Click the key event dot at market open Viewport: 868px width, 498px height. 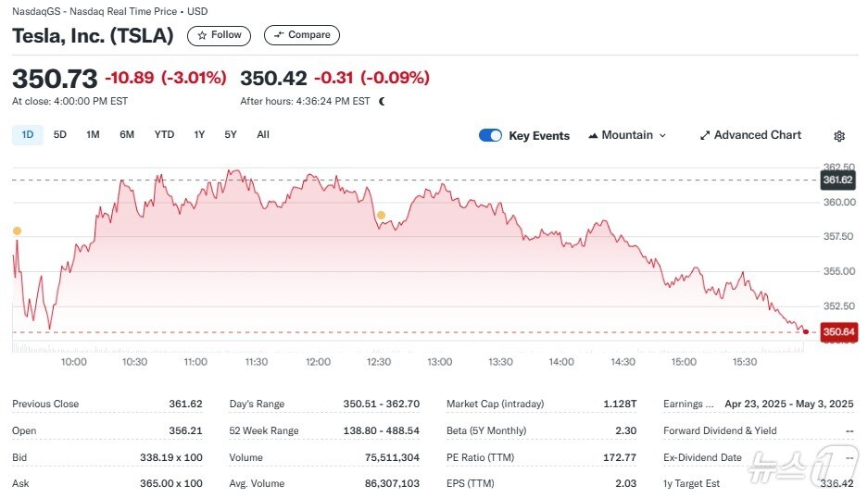[16, 230]
